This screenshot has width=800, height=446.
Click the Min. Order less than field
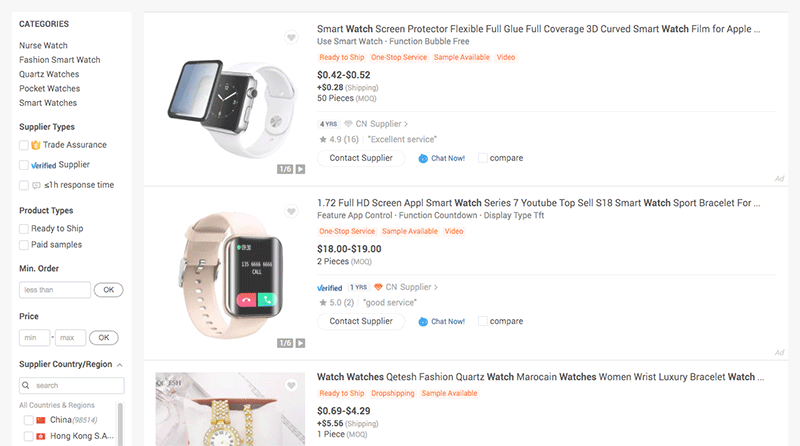(55, 290)
